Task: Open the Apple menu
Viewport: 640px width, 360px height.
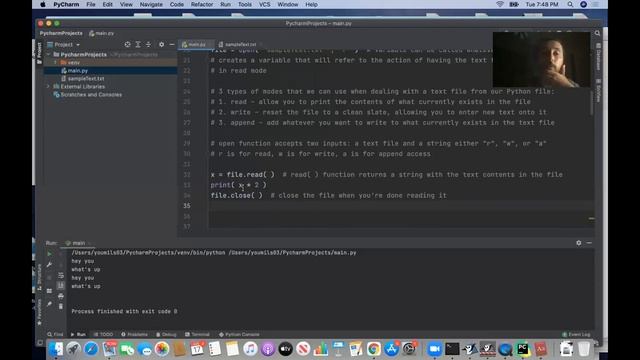Action: [x=43, y=4]
